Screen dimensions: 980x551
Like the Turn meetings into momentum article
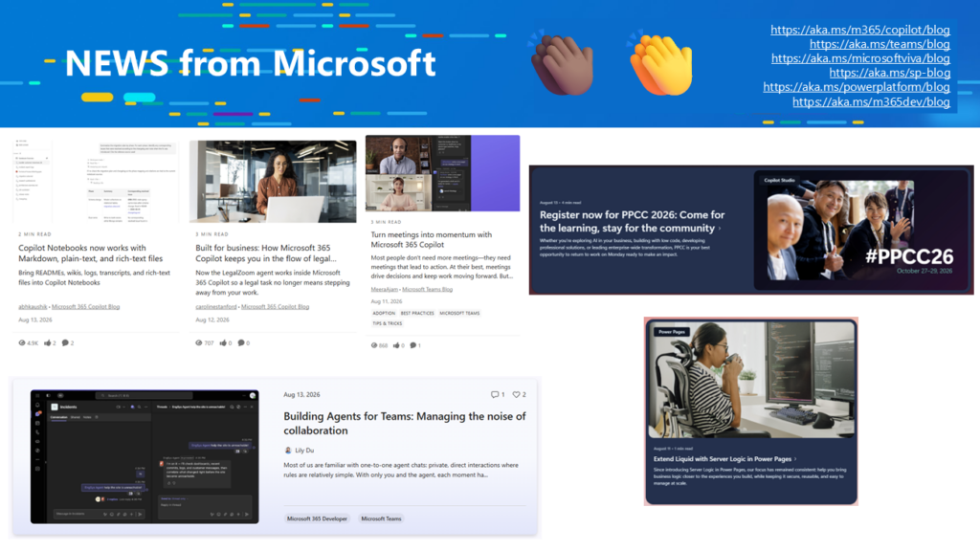point(396,345)
